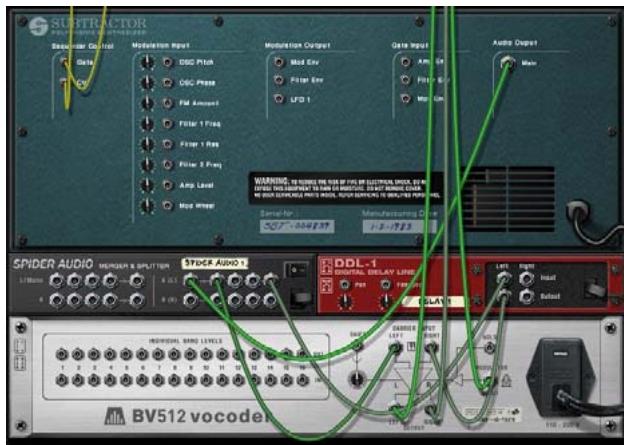Adjust the Filter 1 Freq trim knob
624x445 pixels.
pos(147,124)
